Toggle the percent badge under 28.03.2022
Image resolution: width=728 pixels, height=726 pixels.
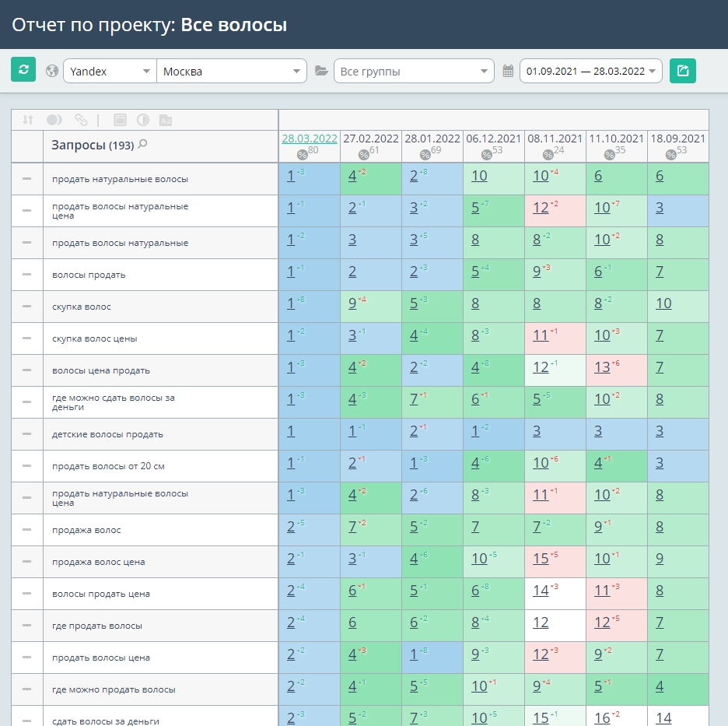coord(303,155)
